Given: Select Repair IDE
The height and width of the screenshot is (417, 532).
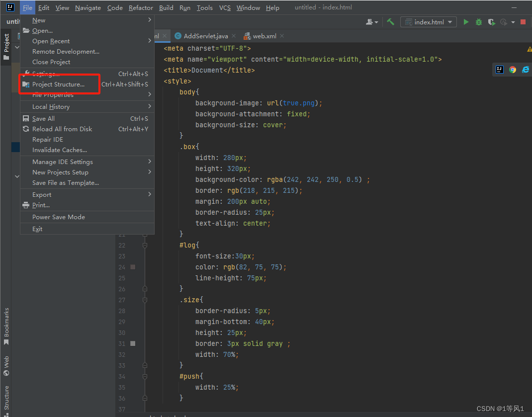Looking at the screenshot, I should (87, 140).
